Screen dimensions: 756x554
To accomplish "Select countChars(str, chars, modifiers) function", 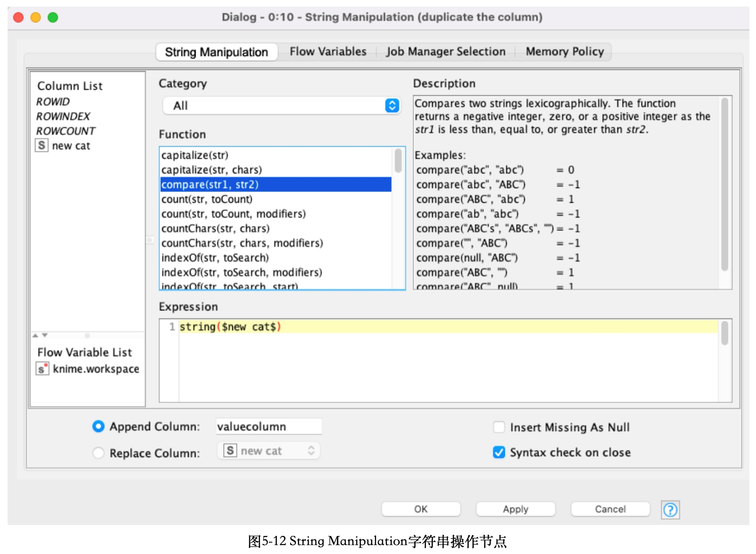I will coord(276,243).
